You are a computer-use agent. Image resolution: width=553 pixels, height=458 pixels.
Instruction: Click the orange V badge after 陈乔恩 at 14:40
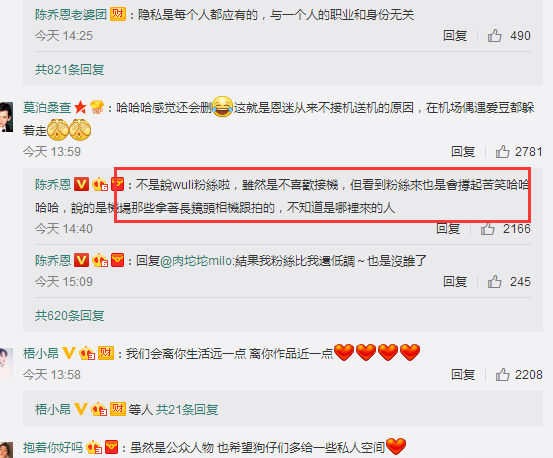(x=81, y=184)
